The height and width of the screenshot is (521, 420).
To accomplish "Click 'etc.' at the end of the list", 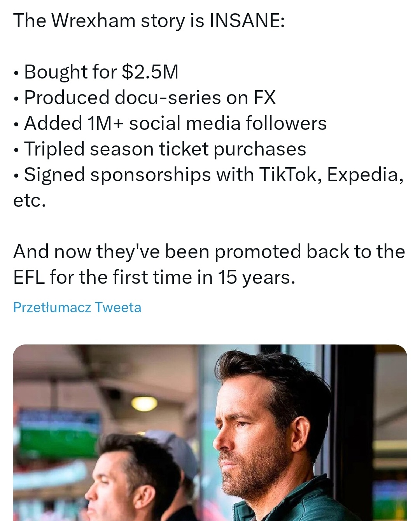I will click(x=30, y=200).
